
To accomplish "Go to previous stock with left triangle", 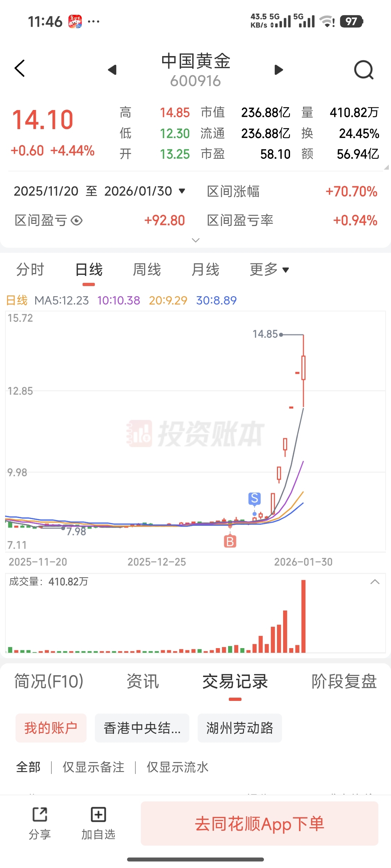I will pyautogui.click(x=112, y=69).
